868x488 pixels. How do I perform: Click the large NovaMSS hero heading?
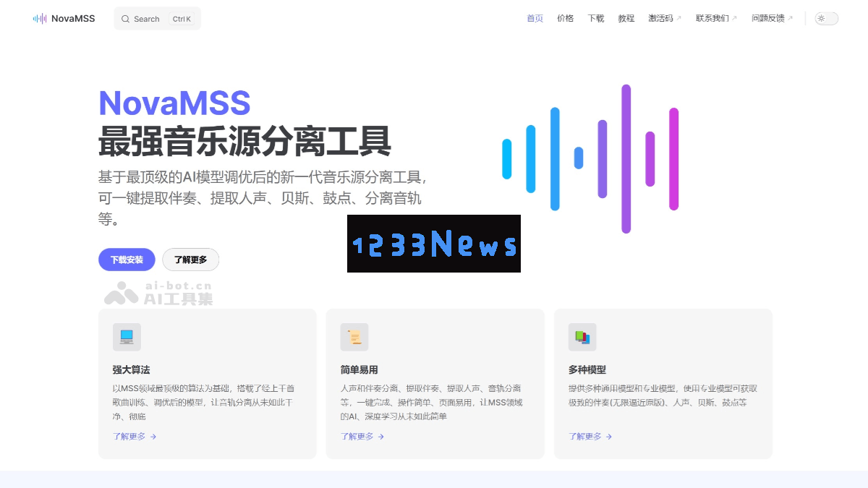(174, 103)
